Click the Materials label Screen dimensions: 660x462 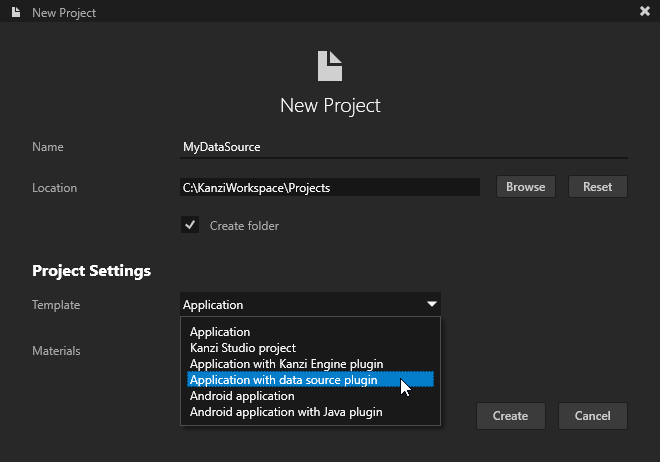(56, 351)
